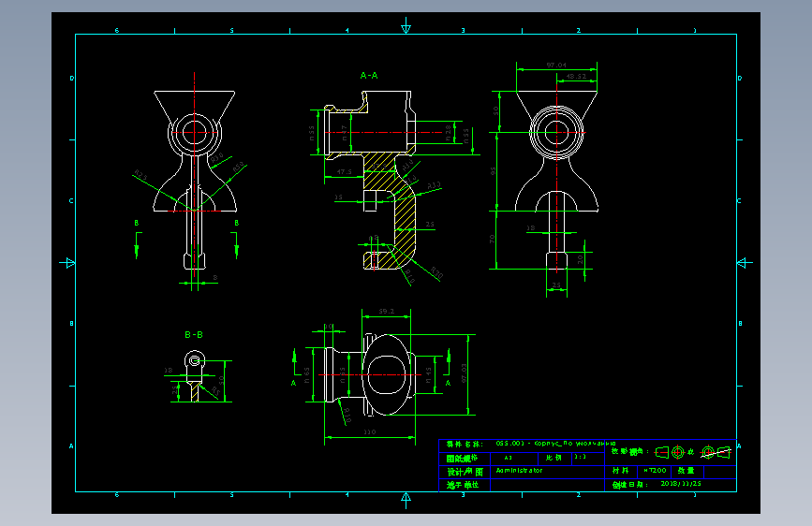This screenshot has width=812, height=526.
Task: Select the crossed-out third-angle projection symbol
Action: pos(716,452)
